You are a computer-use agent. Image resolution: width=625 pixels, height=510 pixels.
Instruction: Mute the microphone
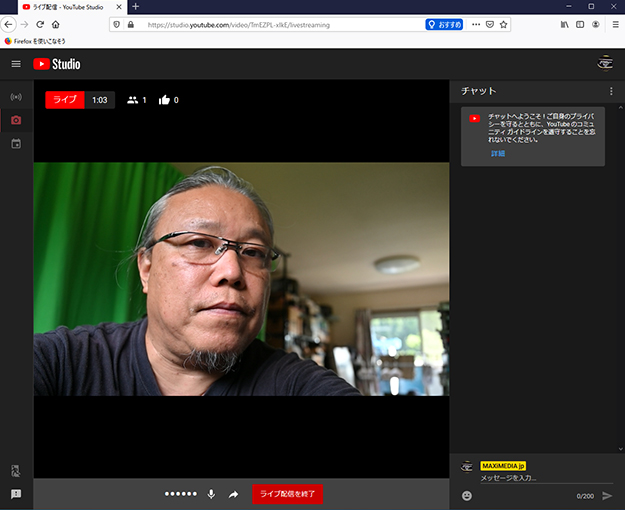coord(211,494)
